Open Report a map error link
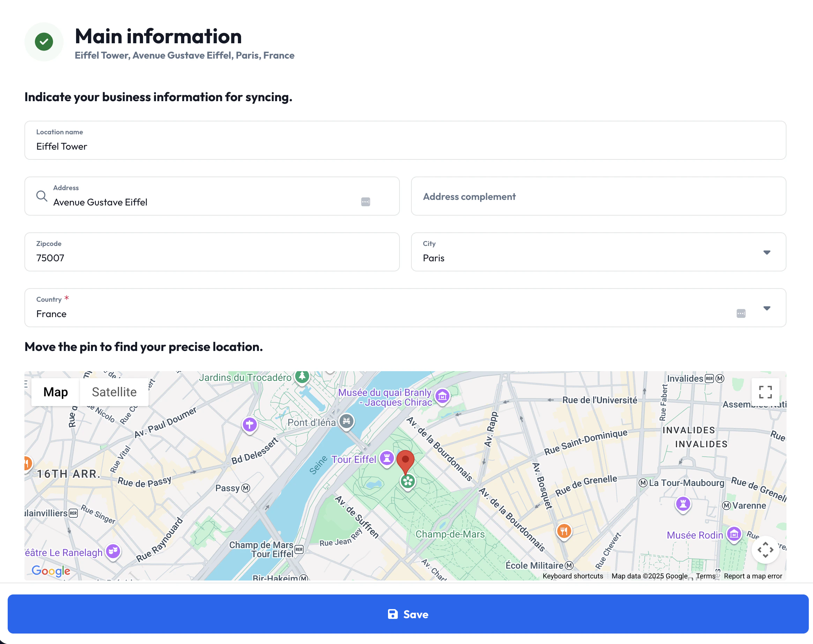The height and width of the screenshot is (644, 813). 753,576
